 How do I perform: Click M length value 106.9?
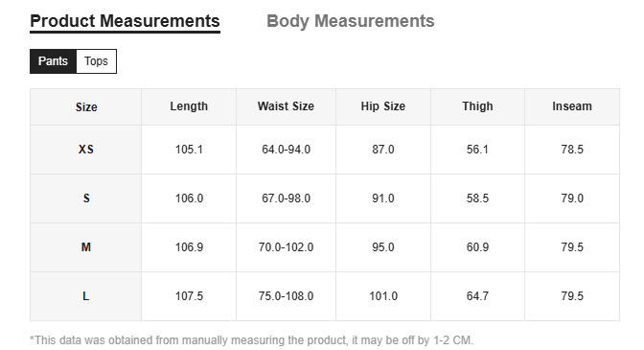(189, 247)
